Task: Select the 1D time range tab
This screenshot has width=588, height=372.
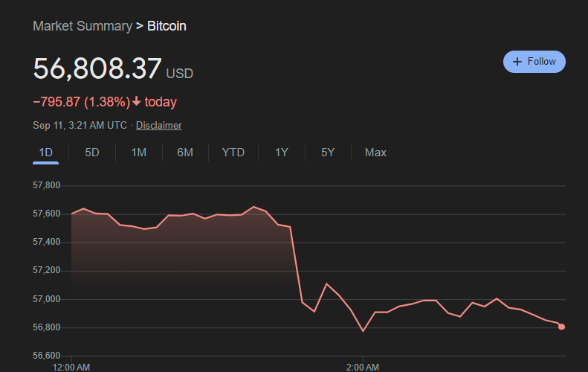Action: tap(45, 153)
